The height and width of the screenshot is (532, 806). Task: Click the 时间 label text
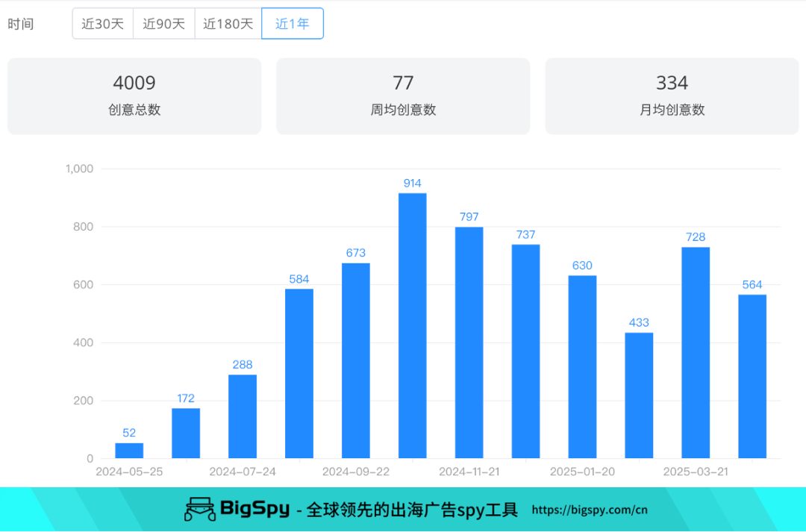coord(24,23)
